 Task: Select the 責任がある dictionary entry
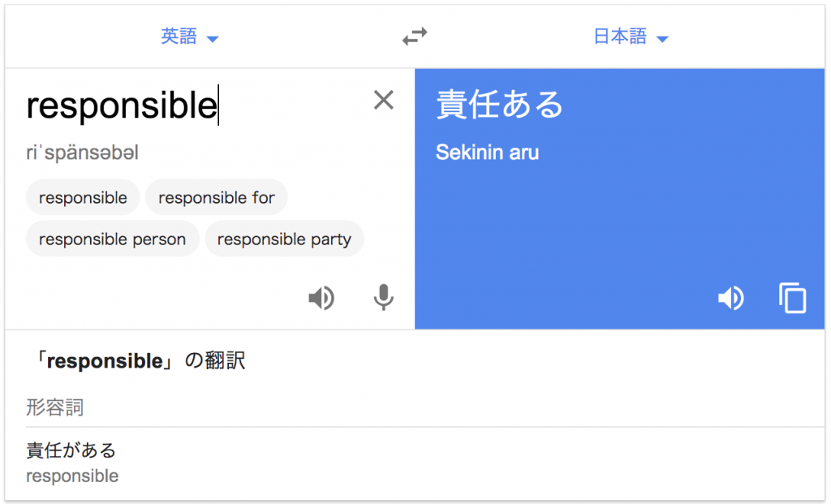(71, 450)
